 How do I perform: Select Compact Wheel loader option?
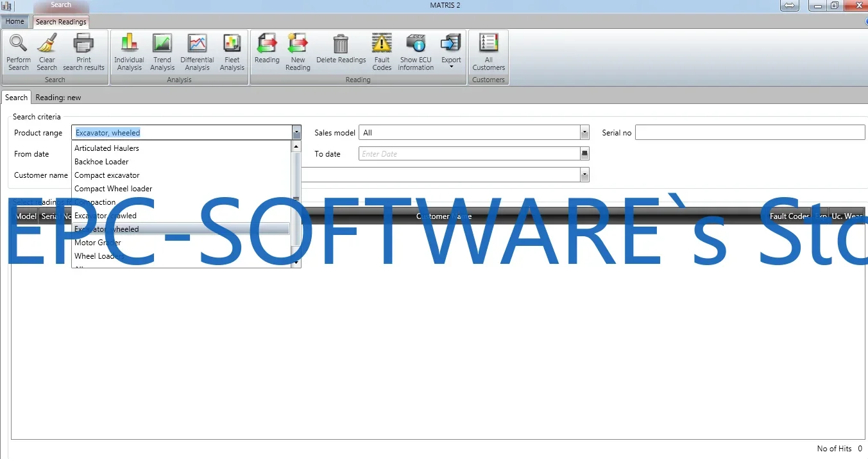[182, 189]
